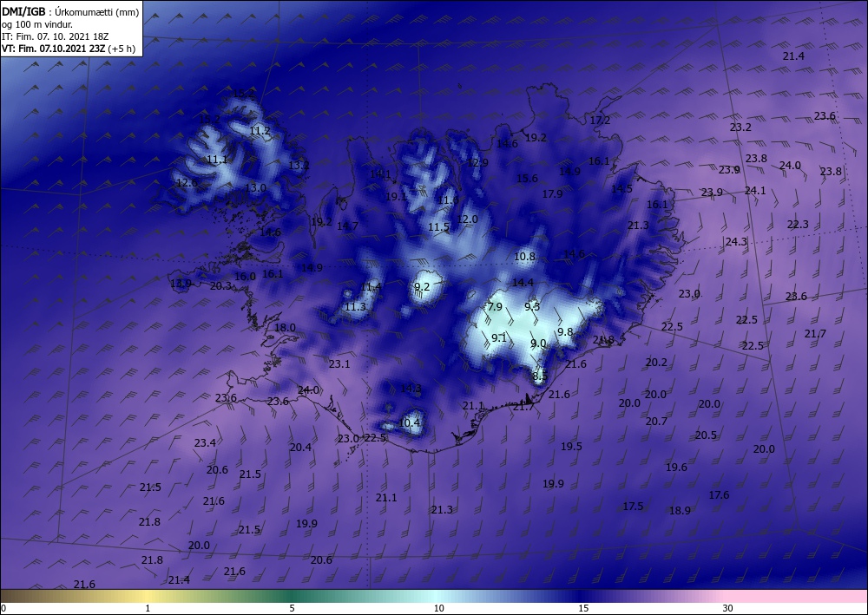
Task: Click the map value 23.2
Action: [740, 128]
